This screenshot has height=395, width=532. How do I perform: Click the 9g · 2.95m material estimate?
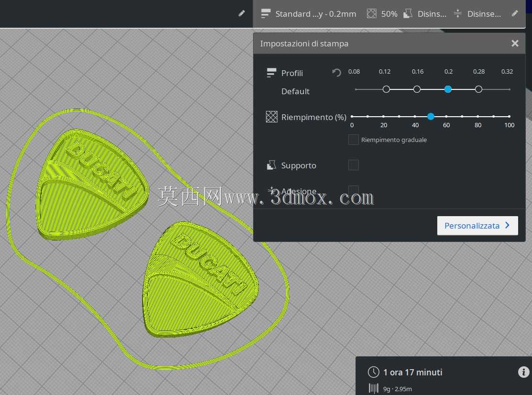pos(397,389)
